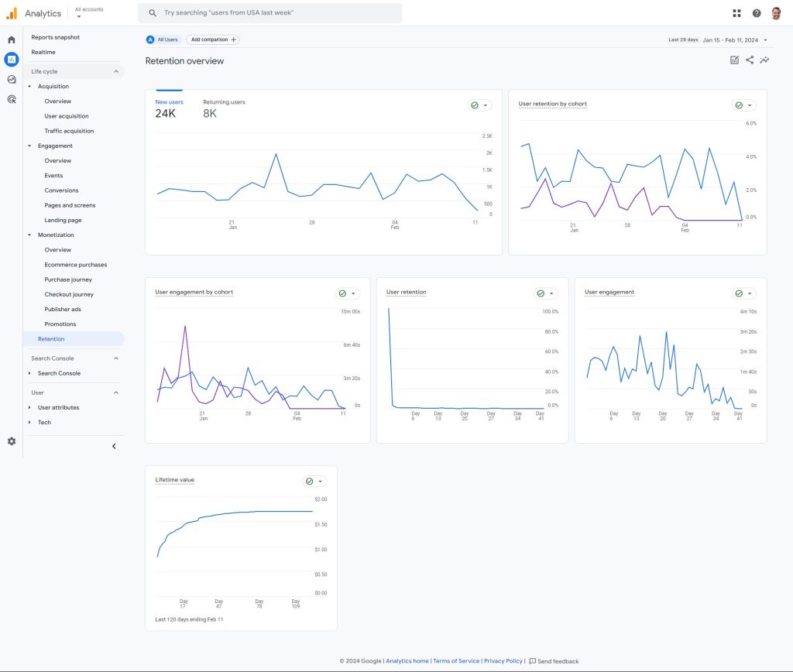Expand the User attributes group

coord(29,407)
